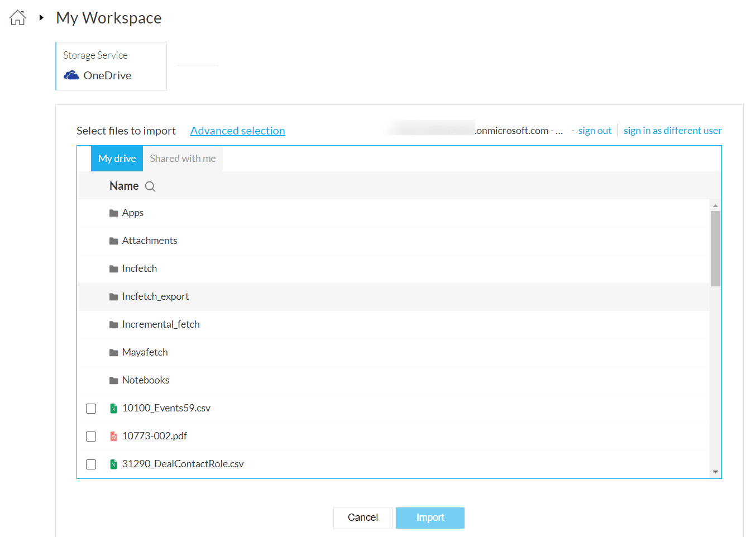Viewport: 756px width, 537px height.
Task: Go to the home icon
Action: (18, 18)
